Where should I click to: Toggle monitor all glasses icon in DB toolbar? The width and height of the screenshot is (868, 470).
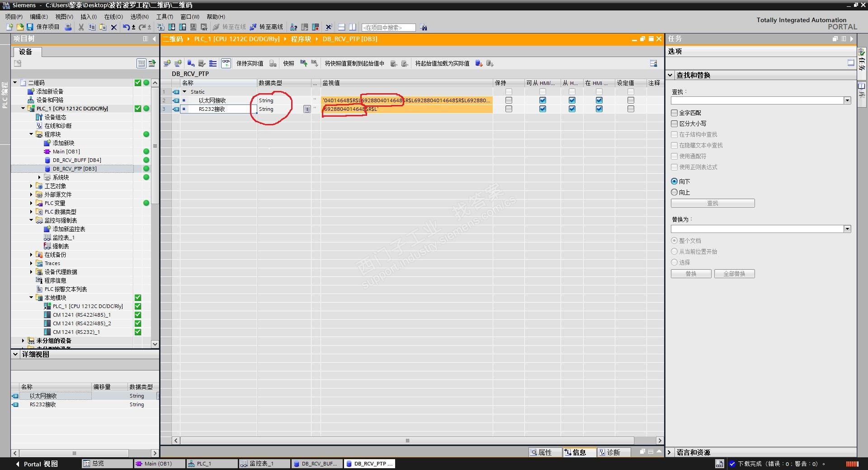[226, 63]
